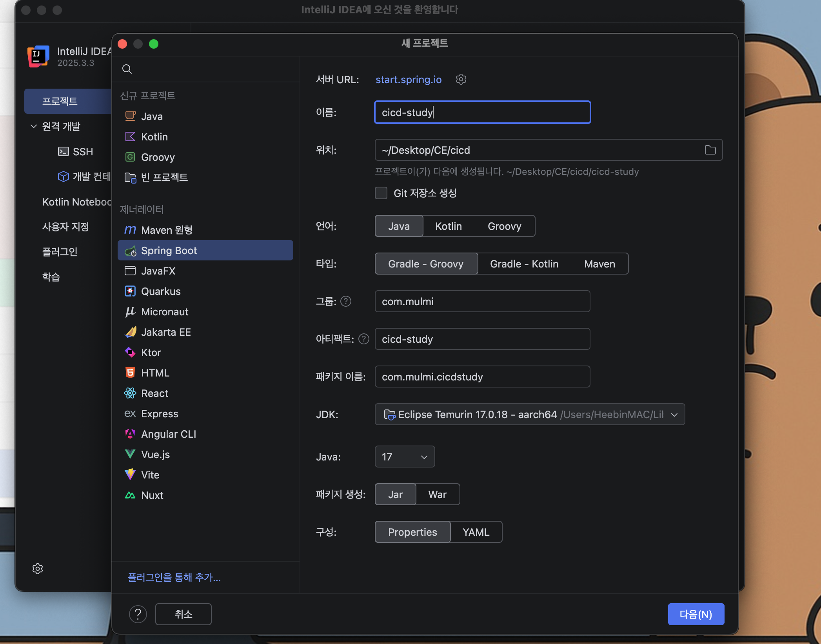
Task: Choose Maven build type
Action: tap(600, 264)
